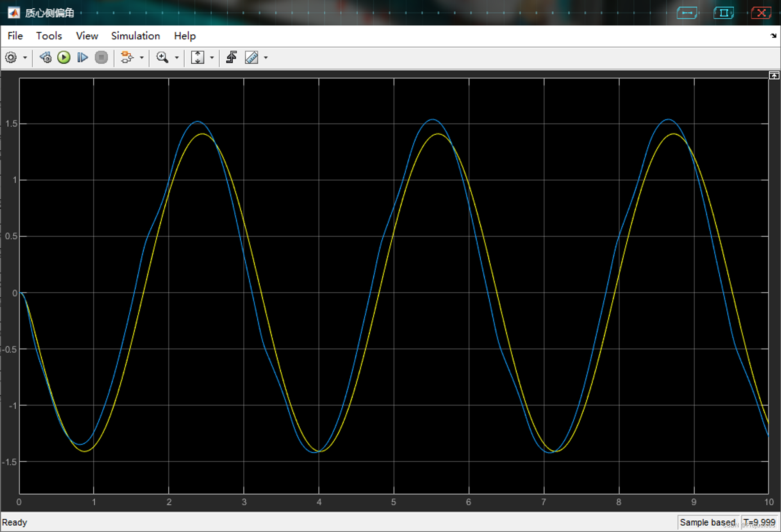Highlight the Simulink block icon

click(127, 58)
